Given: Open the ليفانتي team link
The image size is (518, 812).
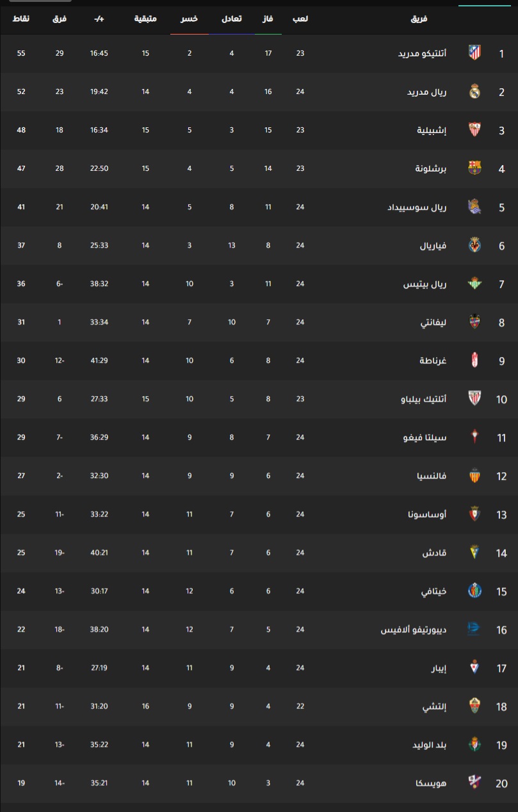Looking at the screenshot, I should tap(433, 322).
